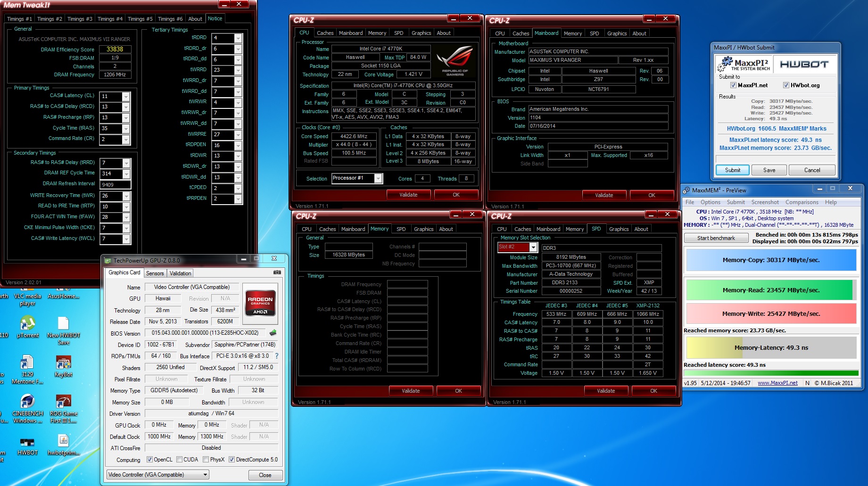Viewport: 868px width, 486px height.
Task: Click the ROG Republic of Gamers logo in CPU-Z
Action: [455, 61]
